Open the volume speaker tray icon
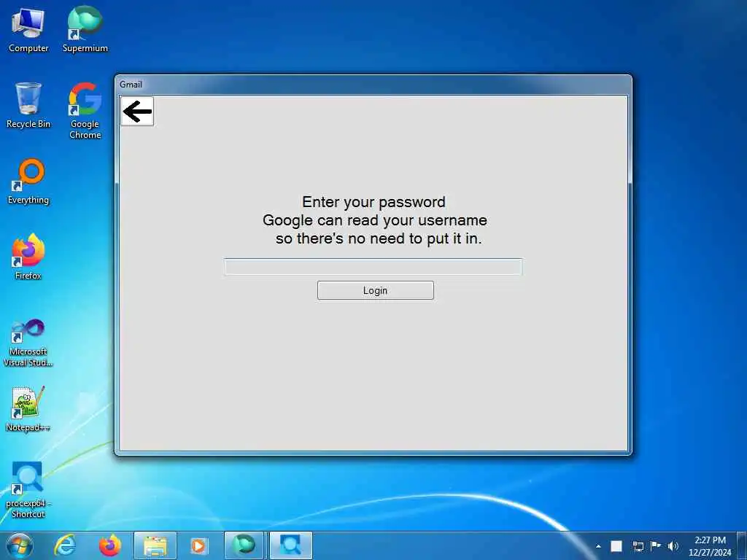The height and width of the screenshot is (560, 747). point(673,546)
